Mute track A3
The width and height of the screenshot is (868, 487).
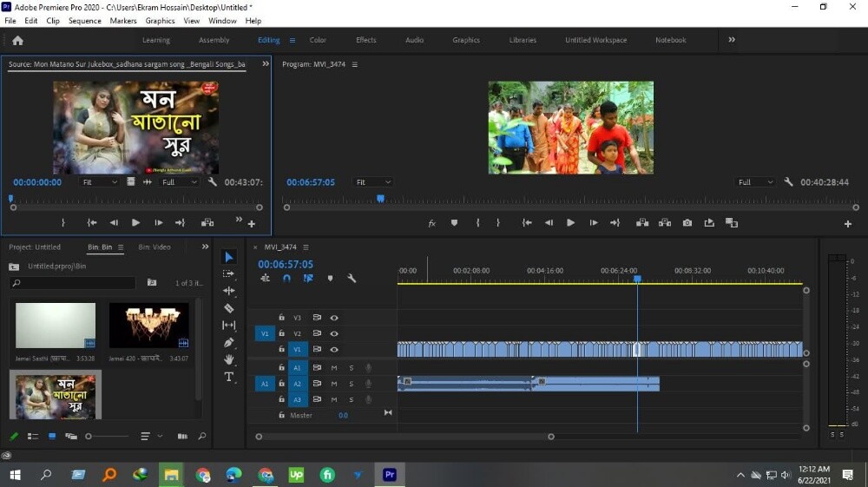point(334,399)
